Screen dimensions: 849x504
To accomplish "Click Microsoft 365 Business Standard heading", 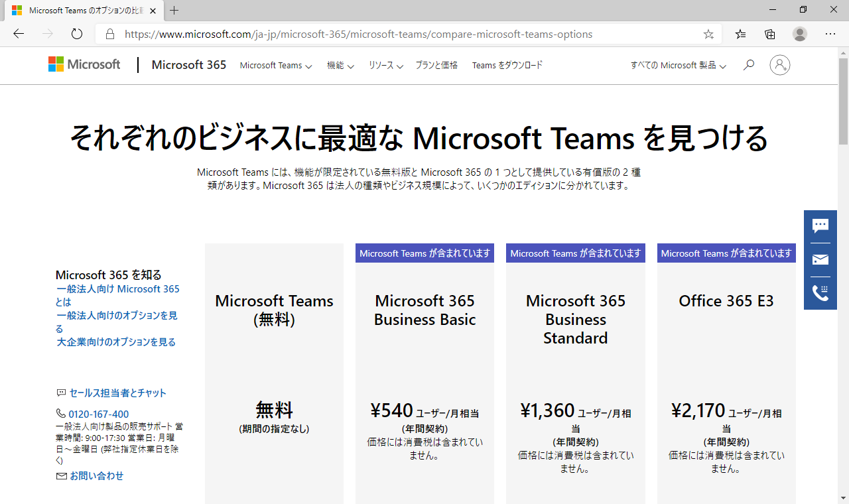I will tap(576, 320).
